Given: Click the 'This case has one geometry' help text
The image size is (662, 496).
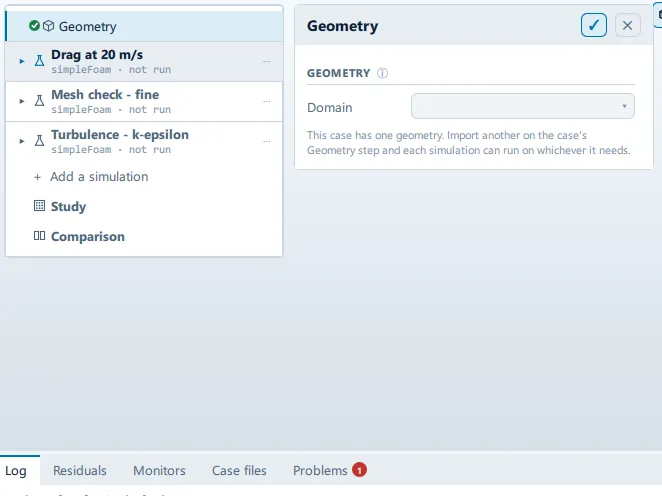Looking at the screenshot, I should [x=469, y=143].
